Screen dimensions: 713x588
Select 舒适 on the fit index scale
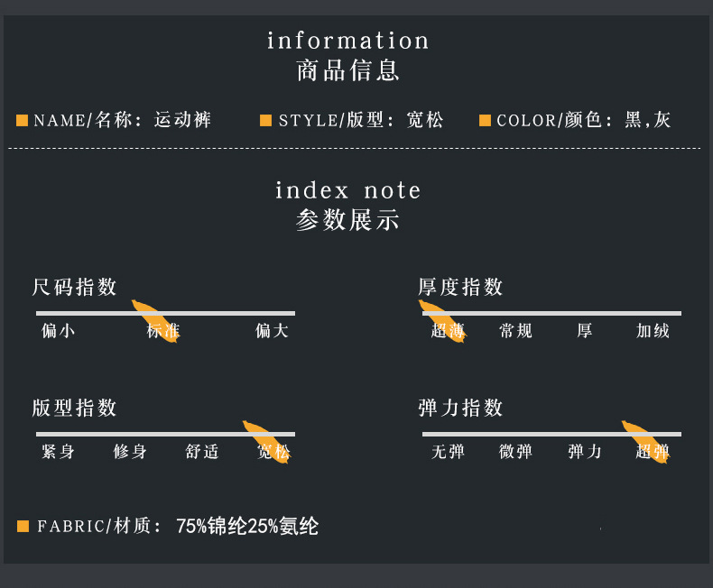click(202, 452)
